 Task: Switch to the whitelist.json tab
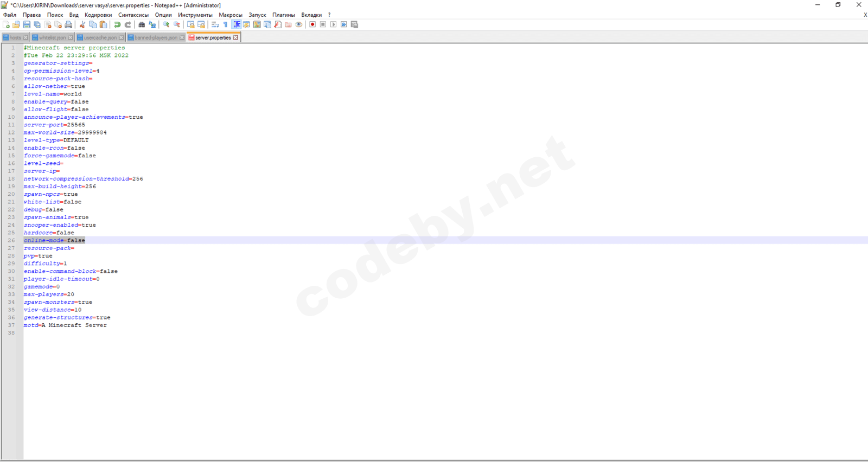point(52,37)
